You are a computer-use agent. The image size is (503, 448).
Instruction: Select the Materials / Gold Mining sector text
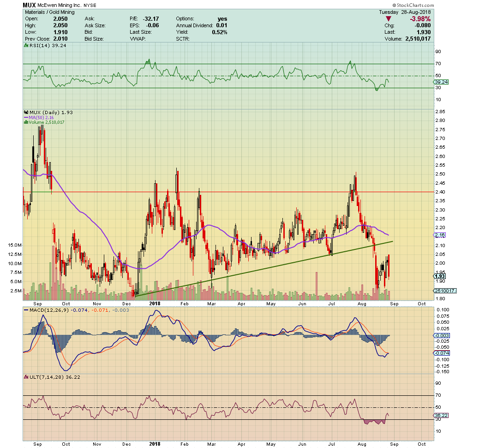tap(50, 12)
